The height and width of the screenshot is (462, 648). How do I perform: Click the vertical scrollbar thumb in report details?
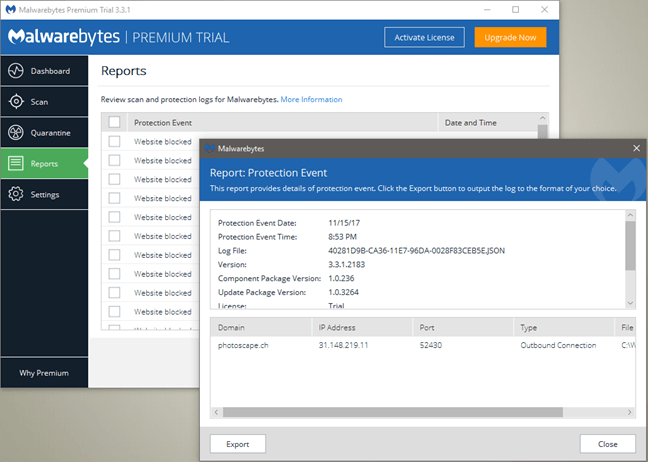pos(630,245)
